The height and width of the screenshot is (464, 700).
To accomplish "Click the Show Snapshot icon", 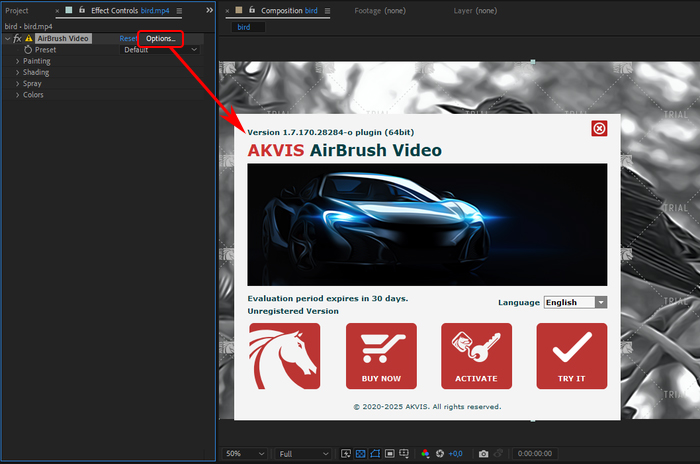I will [499, 453].
